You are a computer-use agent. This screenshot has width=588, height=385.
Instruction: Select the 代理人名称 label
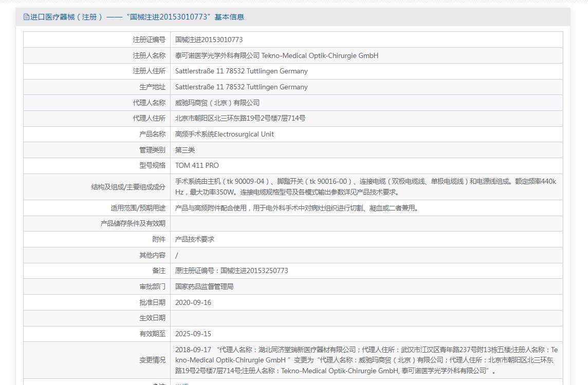click(149, 103)
